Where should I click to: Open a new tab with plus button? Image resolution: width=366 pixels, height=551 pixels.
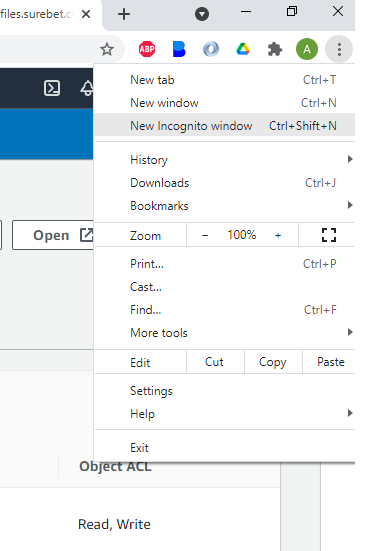(124, 14)
